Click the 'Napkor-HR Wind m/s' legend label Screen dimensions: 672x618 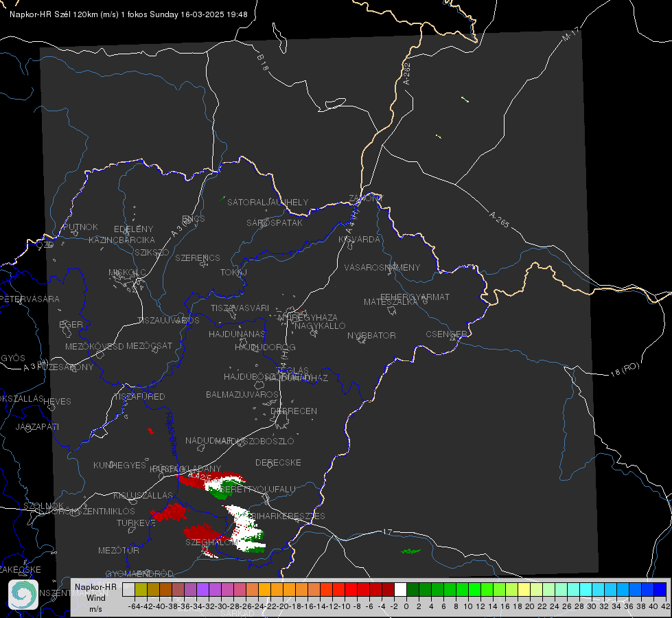click(x=95, y=597)
